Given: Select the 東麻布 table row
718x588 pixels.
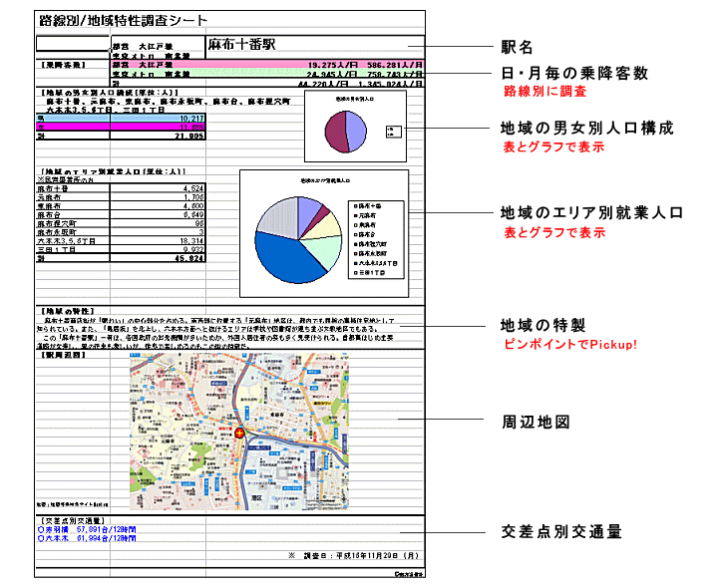Looking at the screenshot, I should tap(121, 206).
